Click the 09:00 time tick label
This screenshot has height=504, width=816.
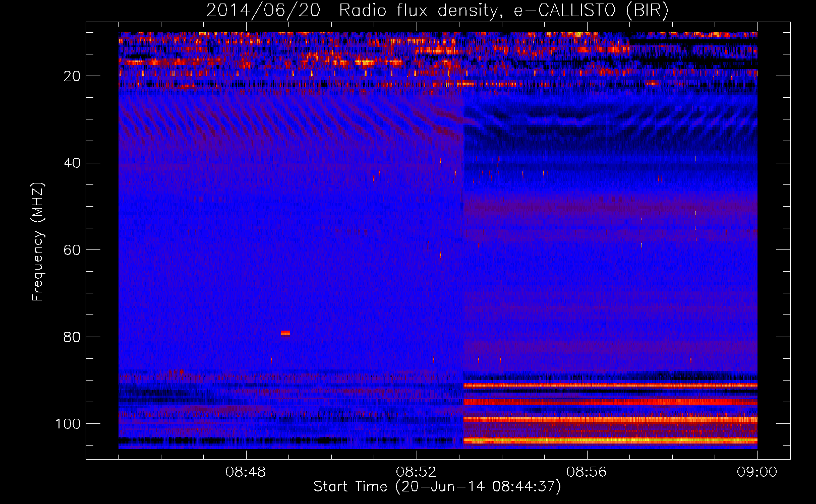click(757, 472)
